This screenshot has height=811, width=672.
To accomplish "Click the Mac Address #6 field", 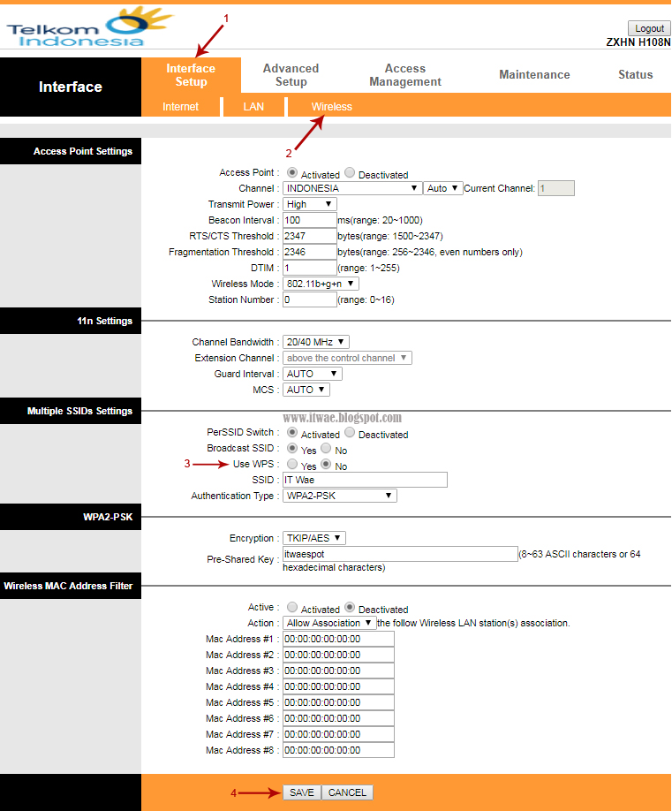I will tap(338, 718).
